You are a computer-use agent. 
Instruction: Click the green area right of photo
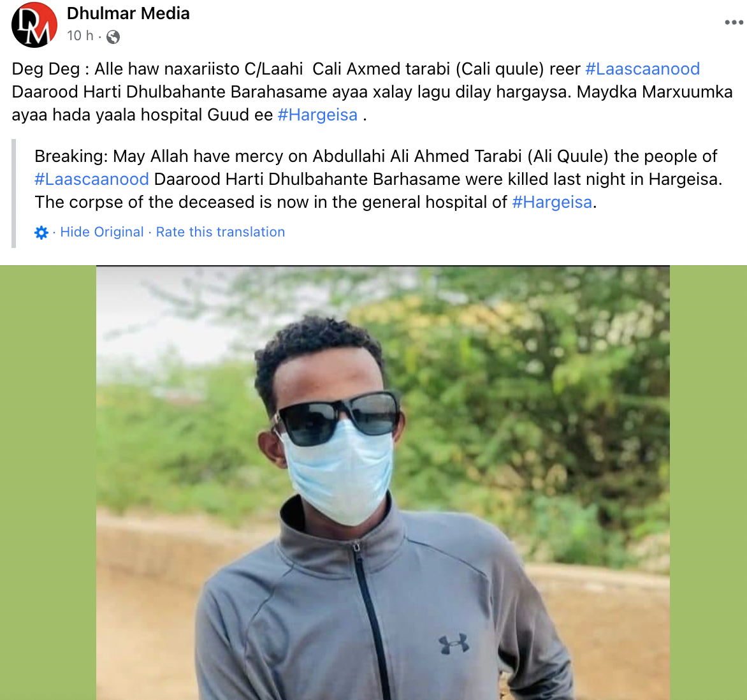708,483
